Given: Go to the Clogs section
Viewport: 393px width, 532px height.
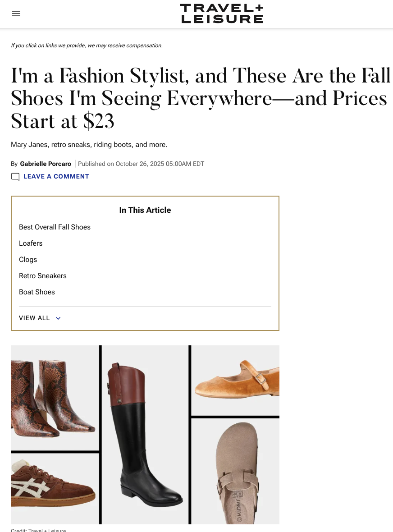Looking at the screenshot, I should pyautogui.click(x=28, y=260).
